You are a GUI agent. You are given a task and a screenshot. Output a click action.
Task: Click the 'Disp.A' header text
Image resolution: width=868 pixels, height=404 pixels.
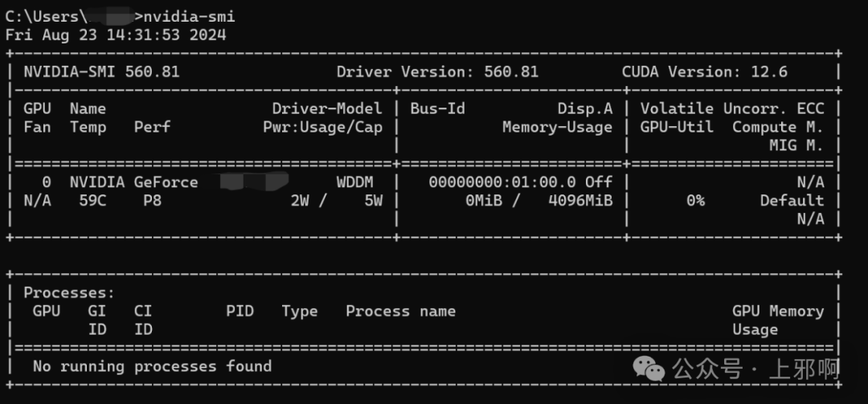pyautogui.click(x=585, y=108)
